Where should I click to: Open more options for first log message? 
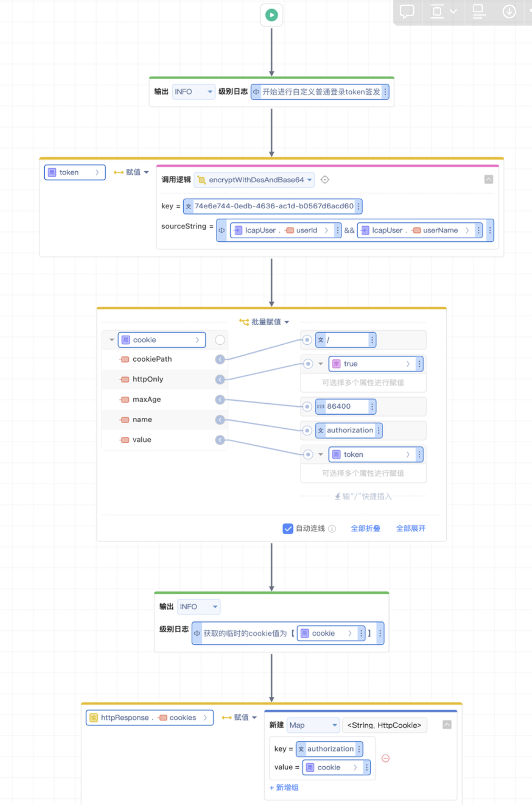click(386, 92)
